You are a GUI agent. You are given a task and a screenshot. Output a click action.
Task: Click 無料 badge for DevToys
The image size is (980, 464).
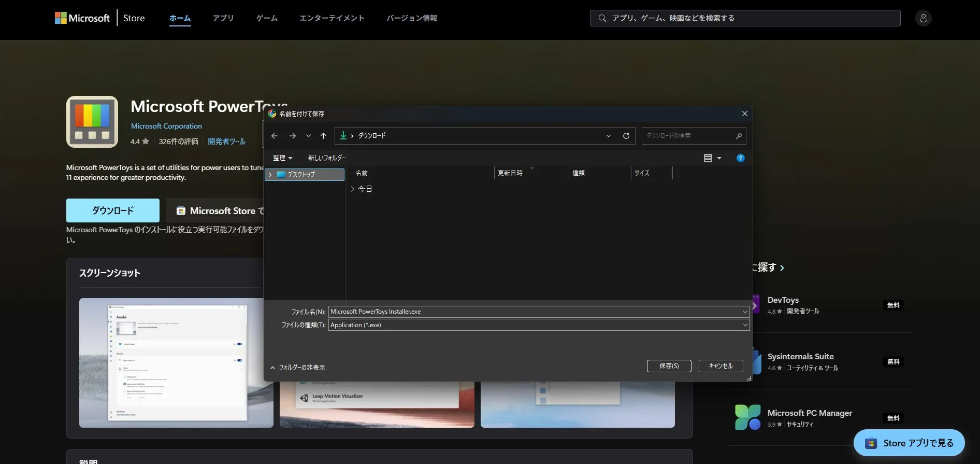pyautogui.click(x=893, y=305)
